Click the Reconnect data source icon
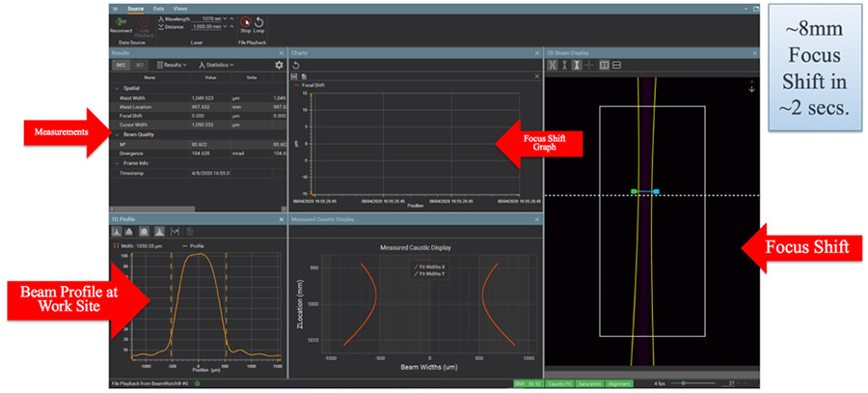The height and width of the screenshot is (393, 868). tap(120, 22)
